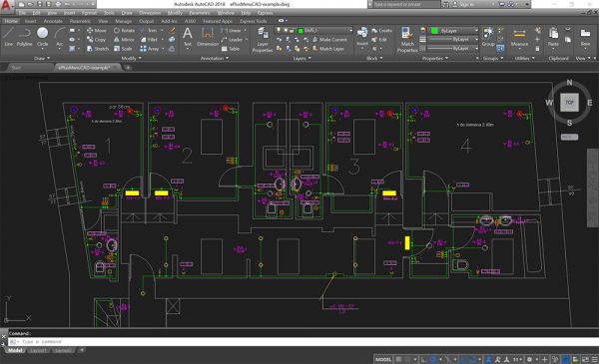Add a new drawing tab with plus

(128, 68)
